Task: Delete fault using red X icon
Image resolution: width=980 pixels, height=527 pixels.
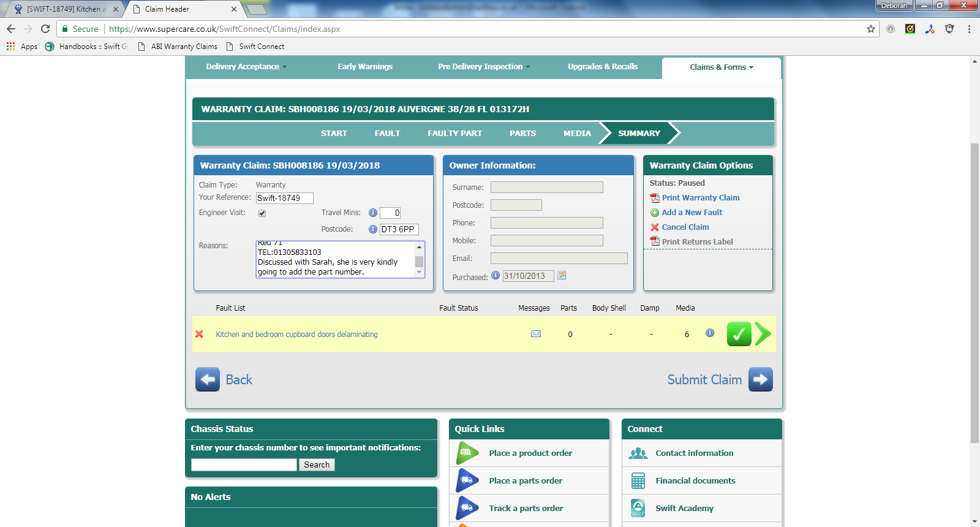Action: coord(199,334)
